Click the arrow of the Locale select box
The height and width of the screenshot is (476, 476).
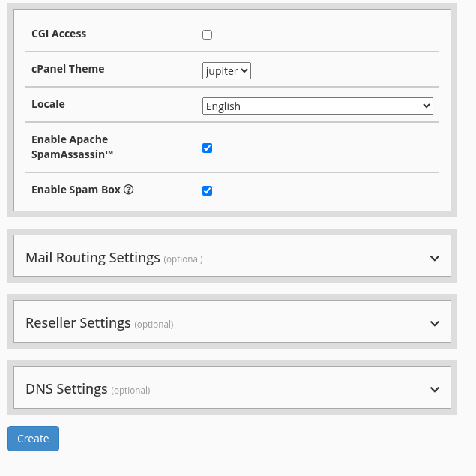426,106
